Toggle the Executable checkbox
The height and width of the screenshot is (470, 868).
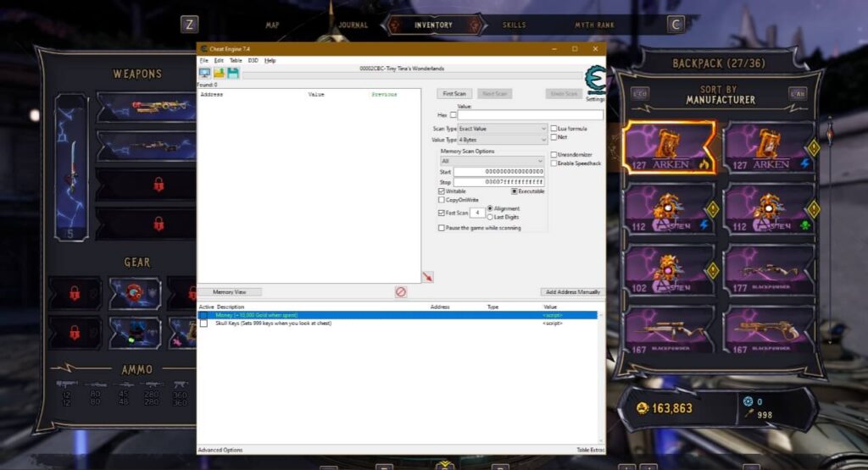point(515,191)
